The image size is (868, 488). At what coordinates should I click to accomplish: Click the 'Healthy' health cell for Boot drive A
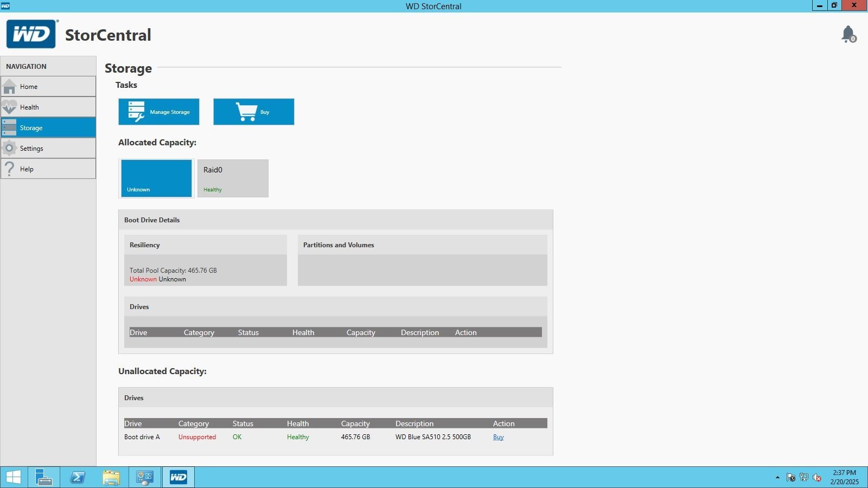298,437
